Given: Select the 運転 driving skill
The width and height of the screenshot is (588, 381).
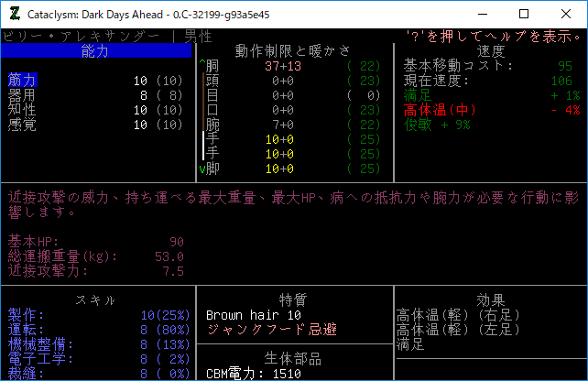Looking at the screenshot, I should pos(26,330).
